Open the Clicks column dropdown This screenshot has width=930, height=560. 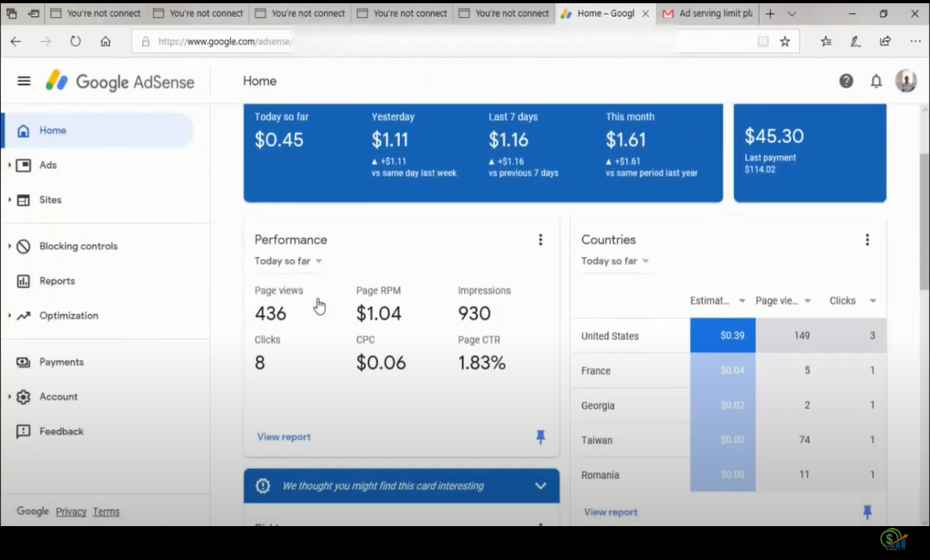pos(873,301)
